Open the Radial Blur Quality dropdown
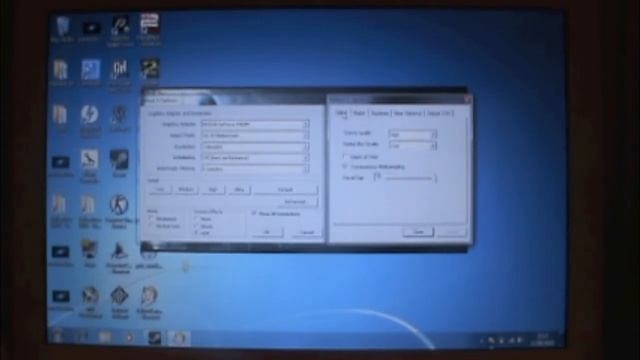 [x=412, y=145]
